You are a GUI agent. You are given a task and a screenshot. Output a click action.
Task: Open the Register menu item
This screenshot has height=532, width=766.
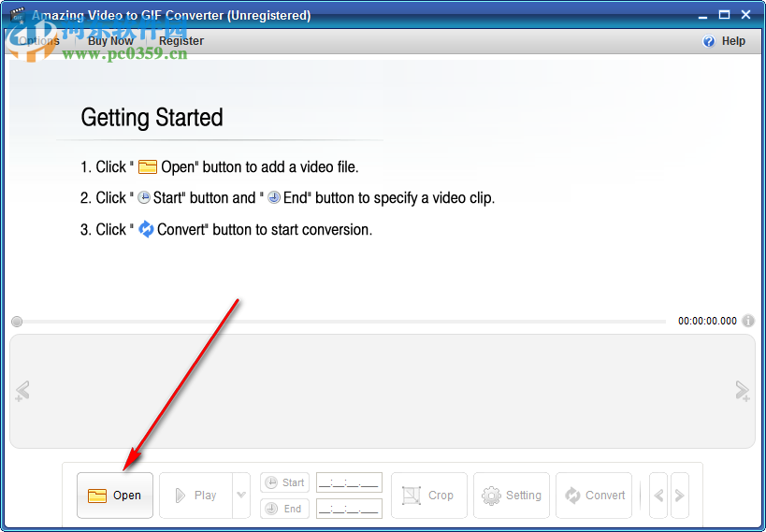[x=181, y=41]
